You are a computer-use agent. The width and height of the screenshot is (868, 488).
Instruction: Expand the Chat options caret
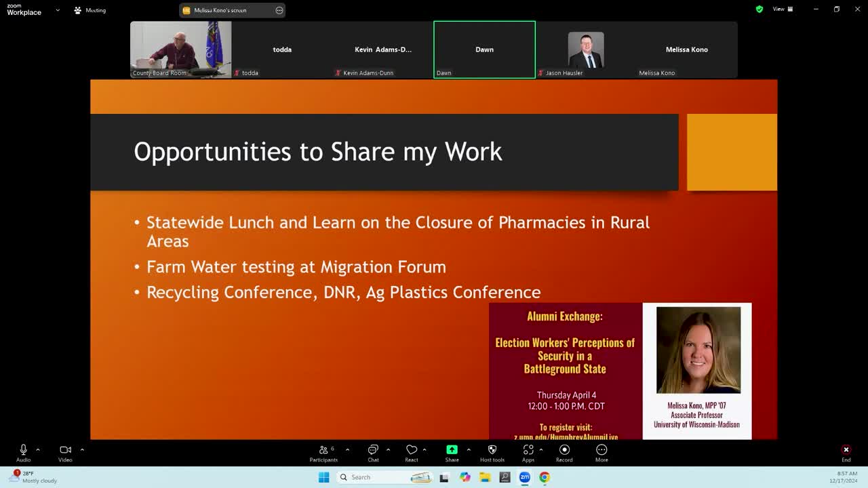click(x=388, y=449)
